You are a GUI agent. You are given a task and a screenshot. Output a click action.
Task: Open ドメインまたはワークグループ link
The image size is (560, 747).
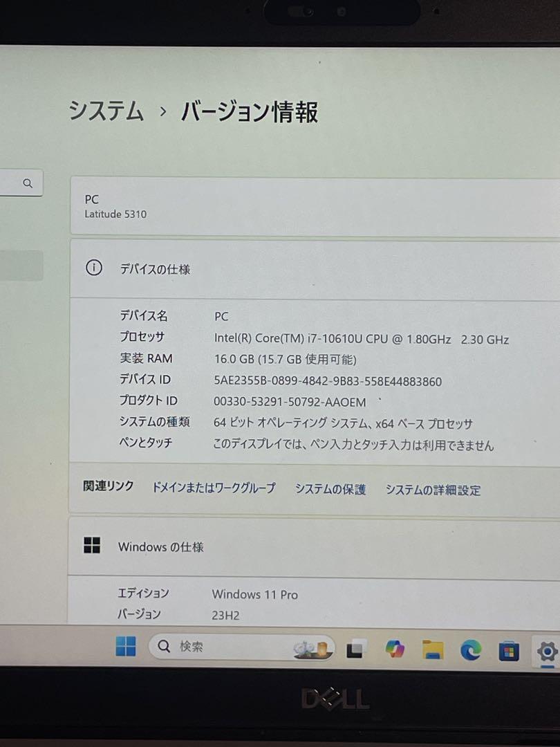[x=214, y=488]
